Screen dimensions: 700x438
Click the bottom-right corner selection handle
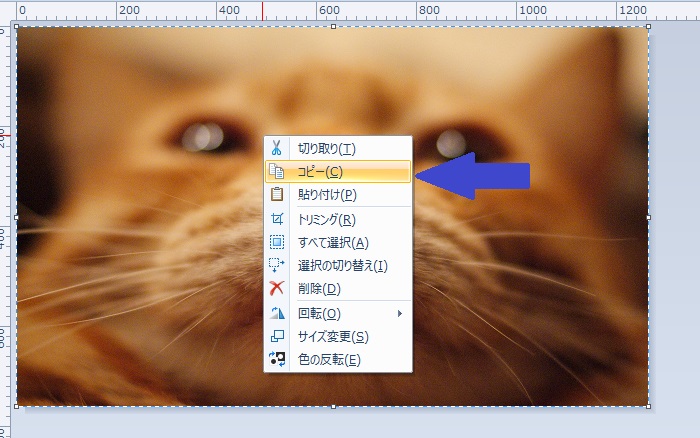point(649,406)
